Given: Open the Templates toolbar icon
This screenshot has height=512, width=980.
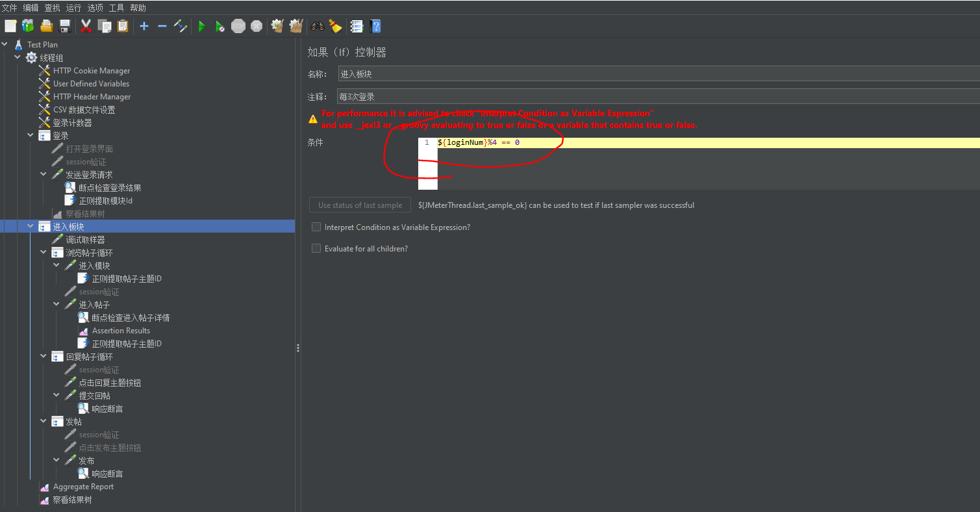Looking at the screenshot, I should click(28, 26).
